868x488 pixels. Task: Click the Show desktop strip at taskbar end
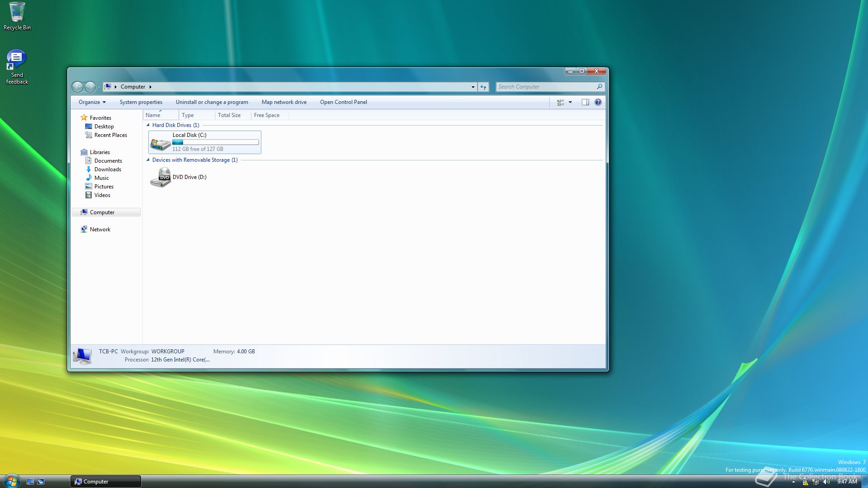[864, 482]
